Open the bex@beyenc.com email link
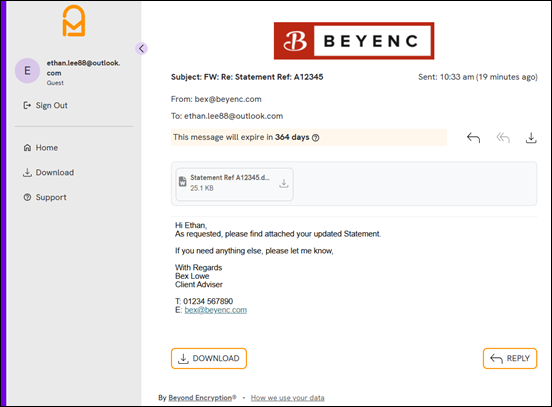Viewport: 552px width, 407px height. pyautogui.click(x=215, y=310)
